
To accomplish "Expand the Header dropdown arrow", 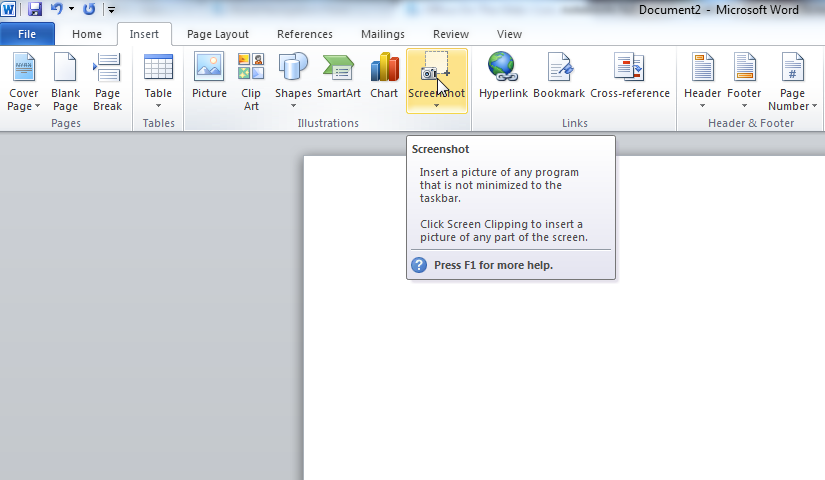I will pyautogui.click(x=702, y=106).
